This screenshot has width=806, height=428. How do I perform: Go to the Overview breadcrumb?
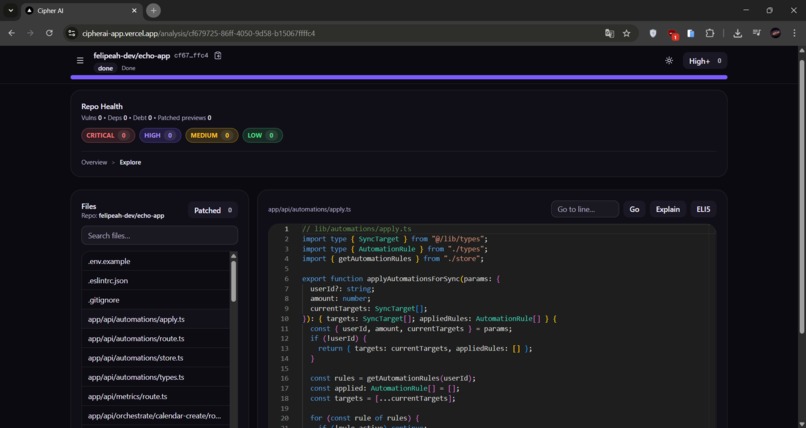tap(94, 162)
